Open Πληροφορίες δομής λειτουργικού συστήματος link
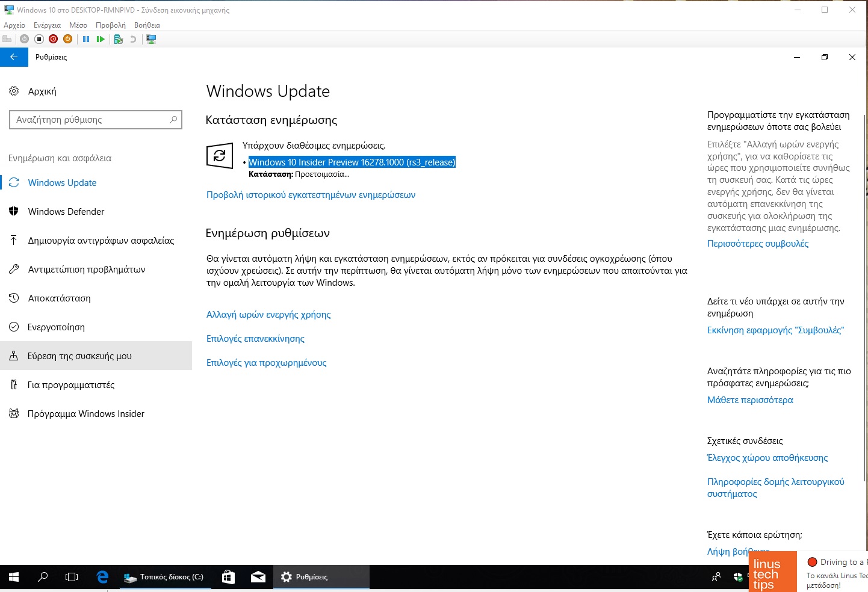 point(776,488)
